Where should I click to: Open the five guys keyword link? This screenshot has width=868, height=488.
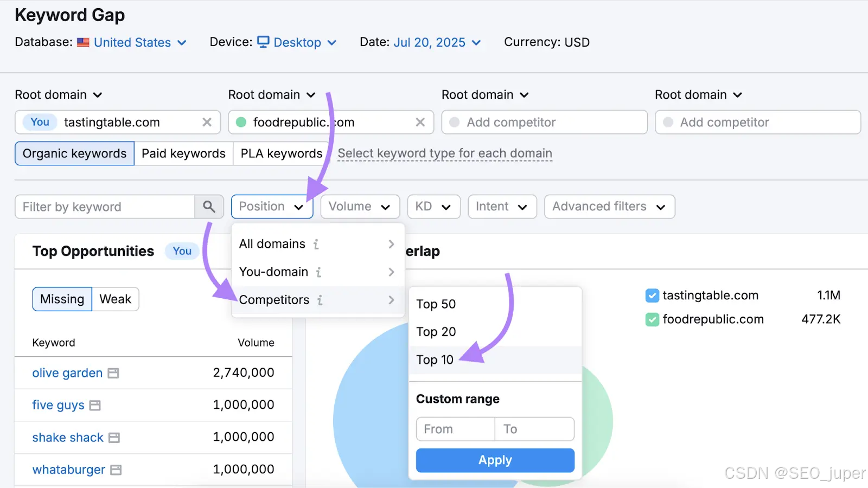click(58, 405)
